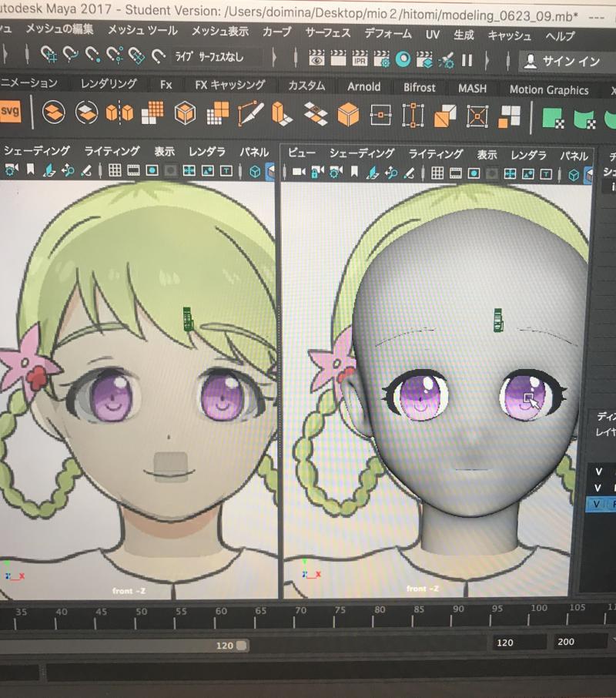The height and width of the screenshot is (698, 616).
Task: Click the Mirror geometry shelf icon
Action: coord(119,112)
